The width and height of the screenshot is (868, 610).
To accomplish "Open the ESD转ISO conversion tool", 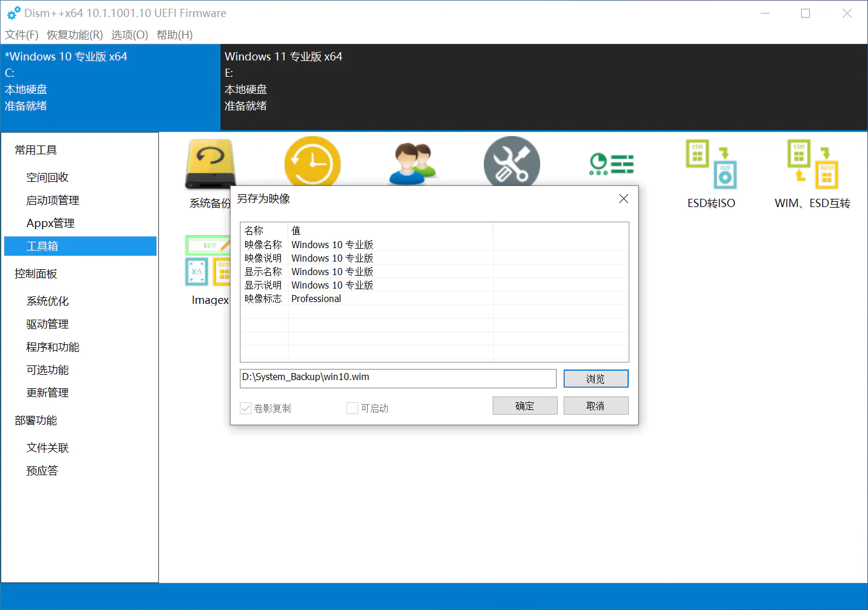I will pyautogui.click(x=711, y=164).
